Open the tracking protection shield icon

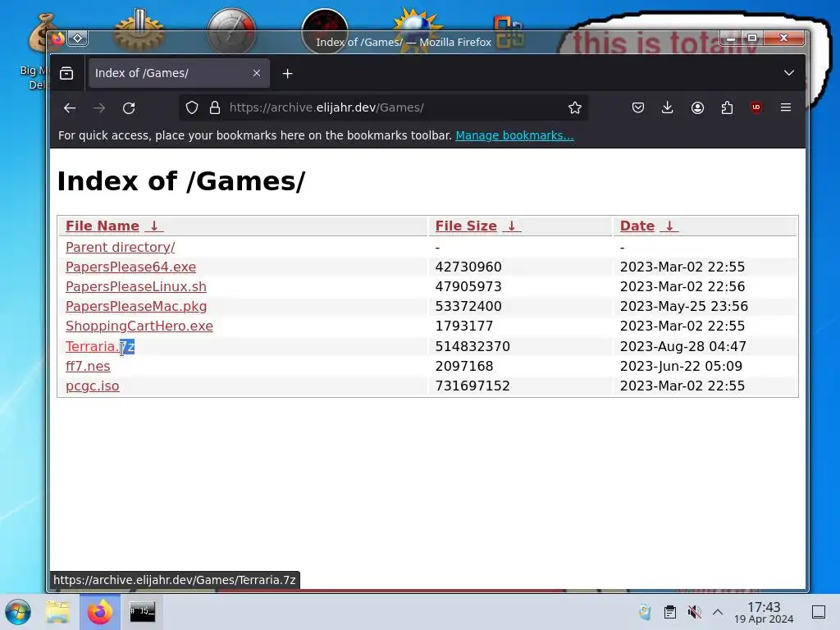click(192, 107)
